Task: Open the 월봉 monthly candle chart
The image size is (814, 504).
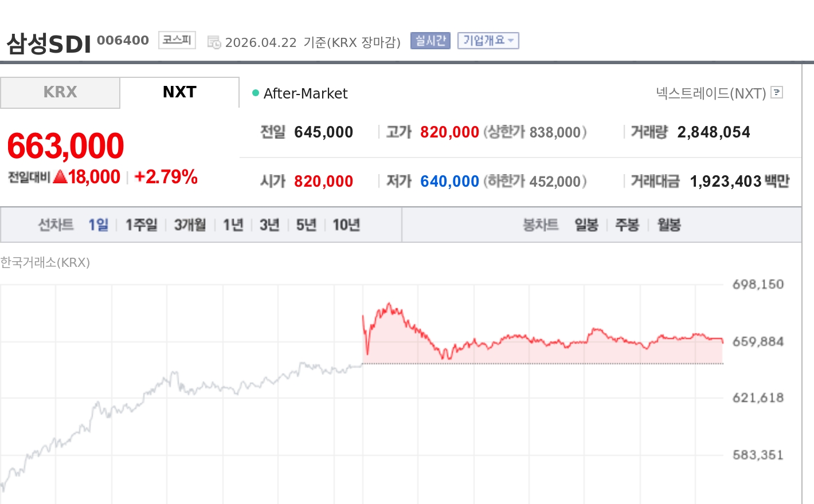Action: 668,225
